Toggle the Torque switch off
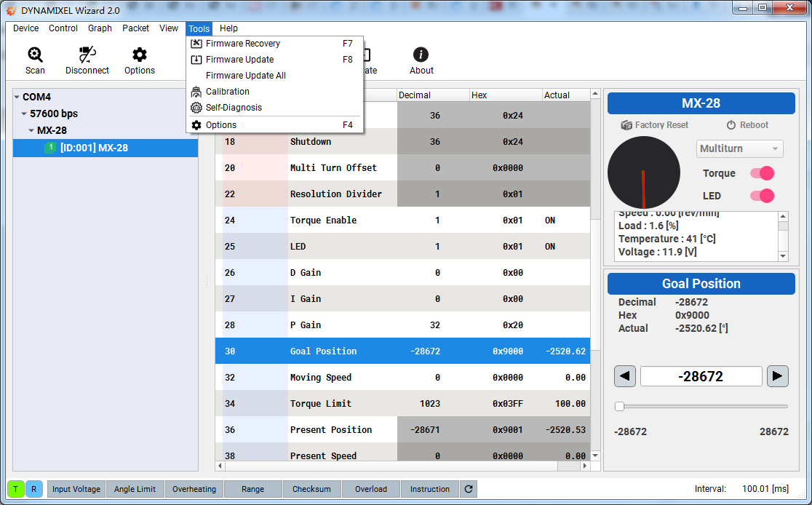 762,173
